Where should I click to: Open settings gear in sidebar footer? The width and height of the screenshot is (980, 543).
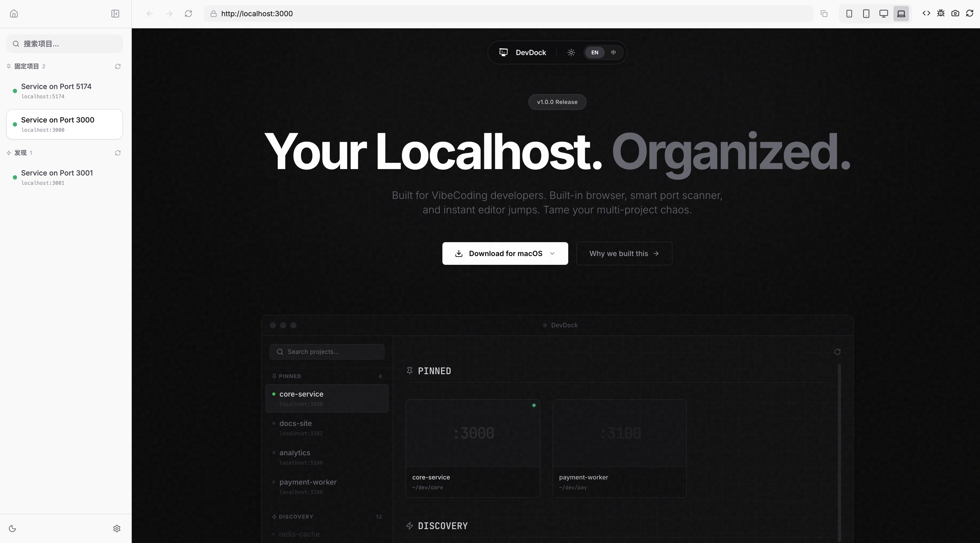point(117,529)
